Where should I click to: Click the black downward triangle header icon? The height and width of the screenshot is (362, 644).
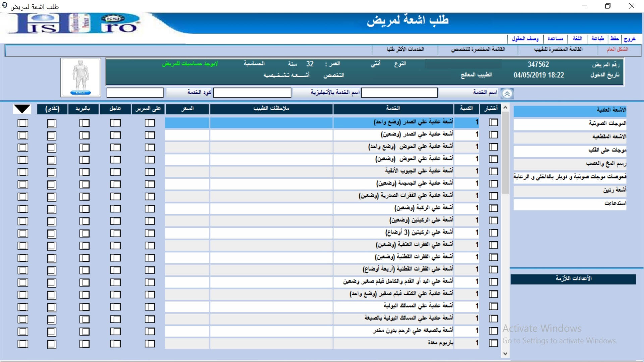(22, 109)
